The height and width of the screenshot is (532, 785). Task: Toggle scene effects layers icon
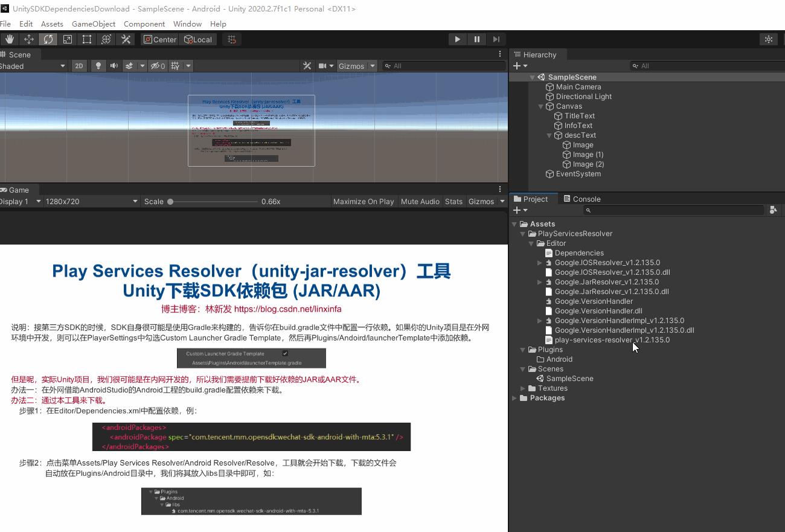click(x=129, y=66)
